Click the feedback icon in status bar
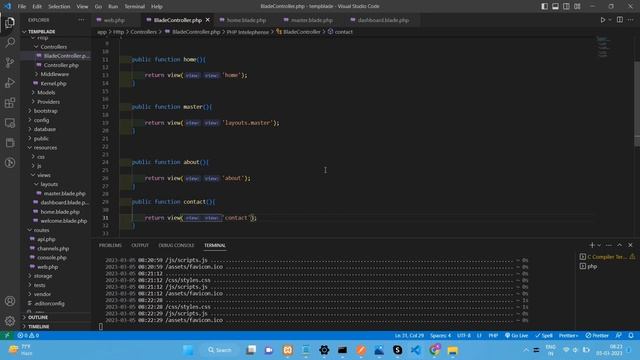The height and width of the screenshot is (360, 640). [619, 335]
